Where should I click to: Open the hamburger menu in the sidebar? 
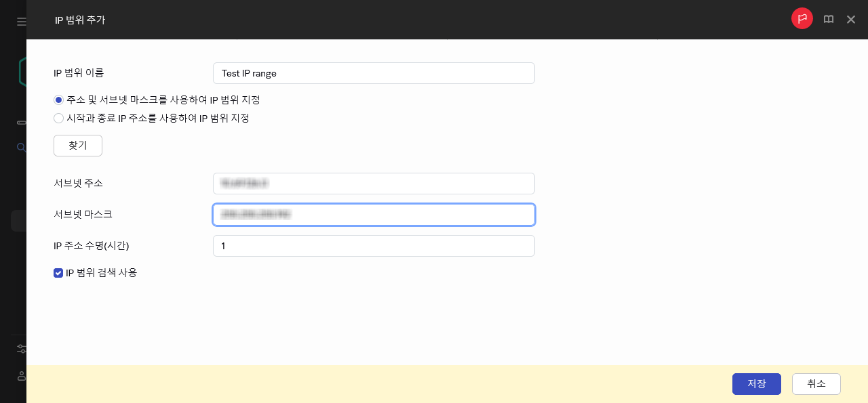point(21,22)
